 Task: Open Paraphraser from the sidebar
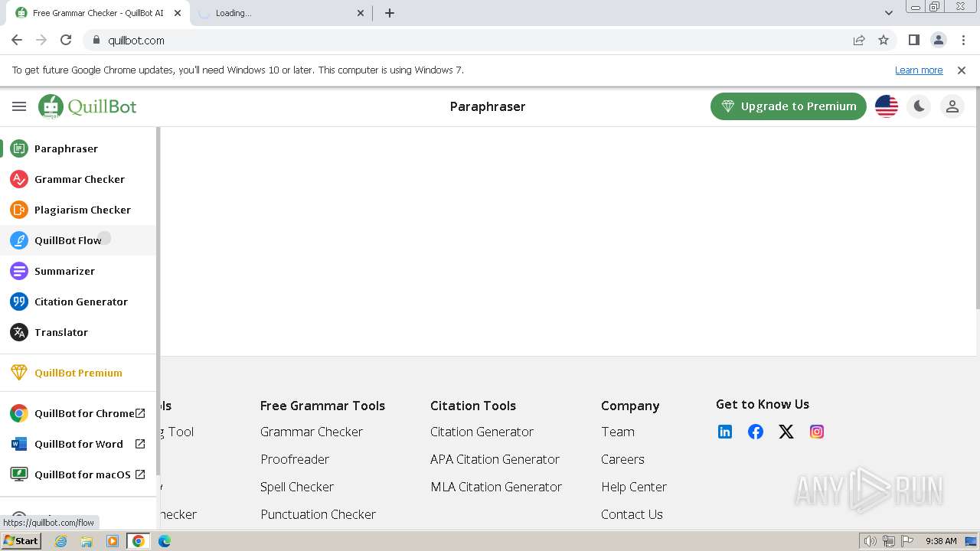[79, 148]
